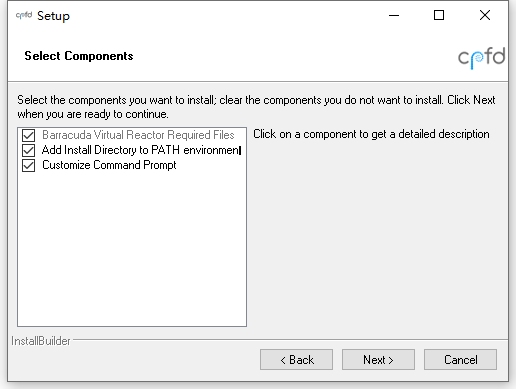
Task: Return to previous step with Back
Action: pyautogui.click(x=296, y=360)
